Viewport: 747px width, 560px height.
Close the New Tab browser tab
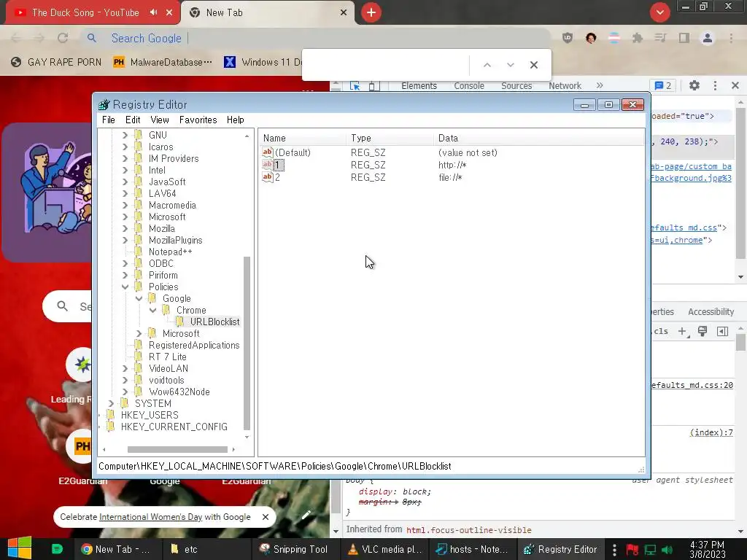pos(344,12)
